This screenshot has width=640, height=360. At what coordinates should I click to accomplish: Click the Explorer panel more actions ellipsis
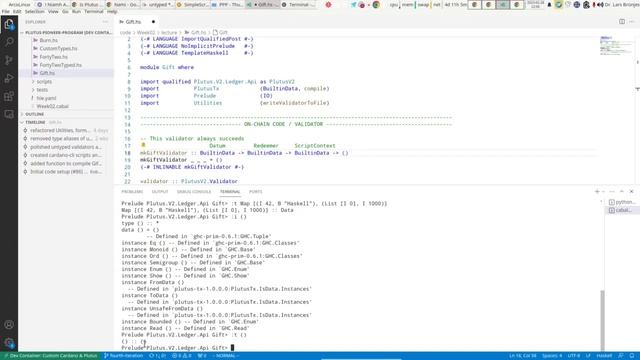(105, 22)
